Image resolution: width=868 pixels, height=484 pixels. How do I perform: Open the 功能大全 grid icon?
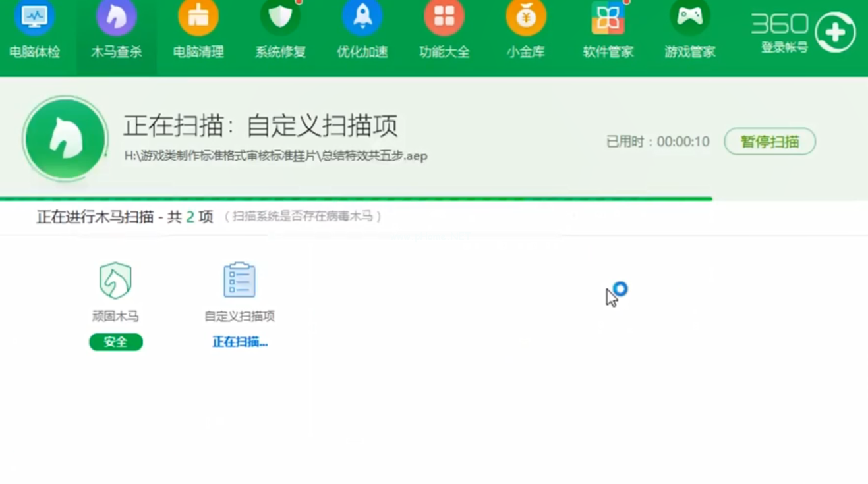(x=444, y=18)
